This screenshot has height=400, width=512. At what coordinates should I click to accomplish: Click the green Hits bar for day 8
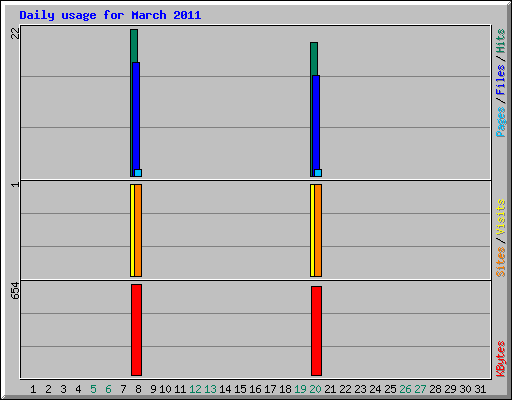[x=134, y=46]
